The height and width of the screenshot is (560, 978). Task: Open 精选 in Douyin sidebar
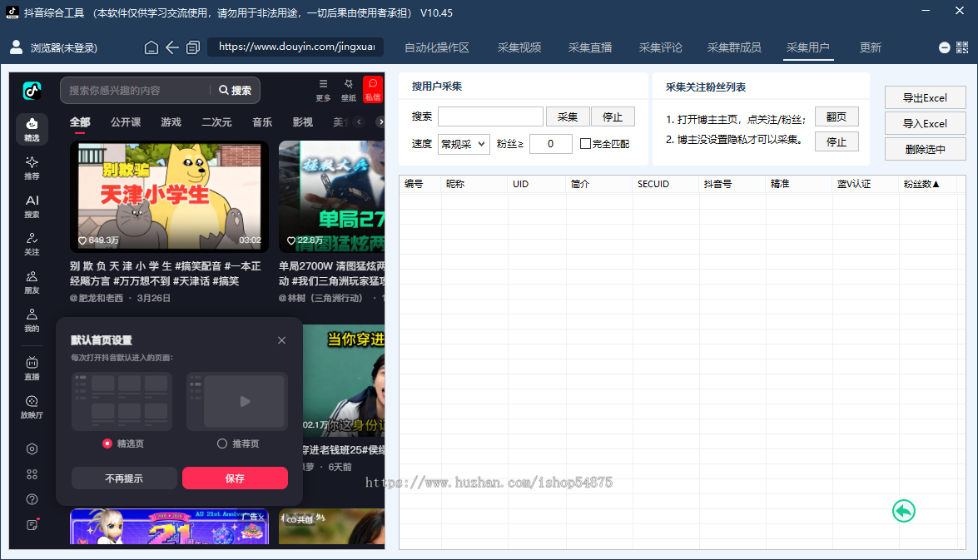click(32, 130)
